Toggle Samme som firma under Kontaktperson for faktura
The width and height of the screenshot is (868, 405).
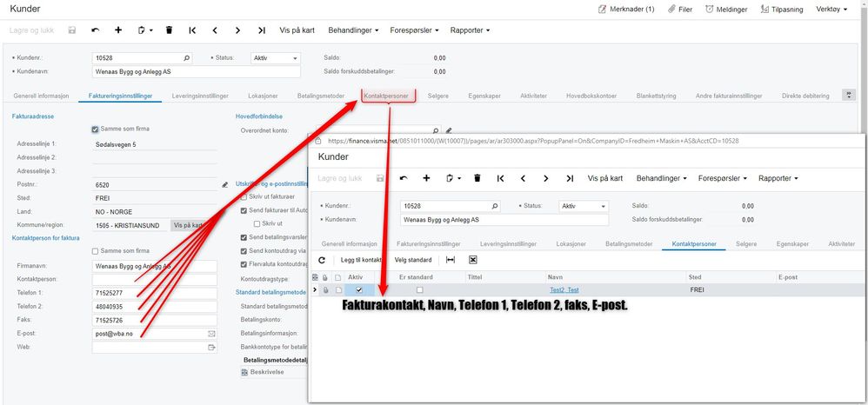(95, 251)
